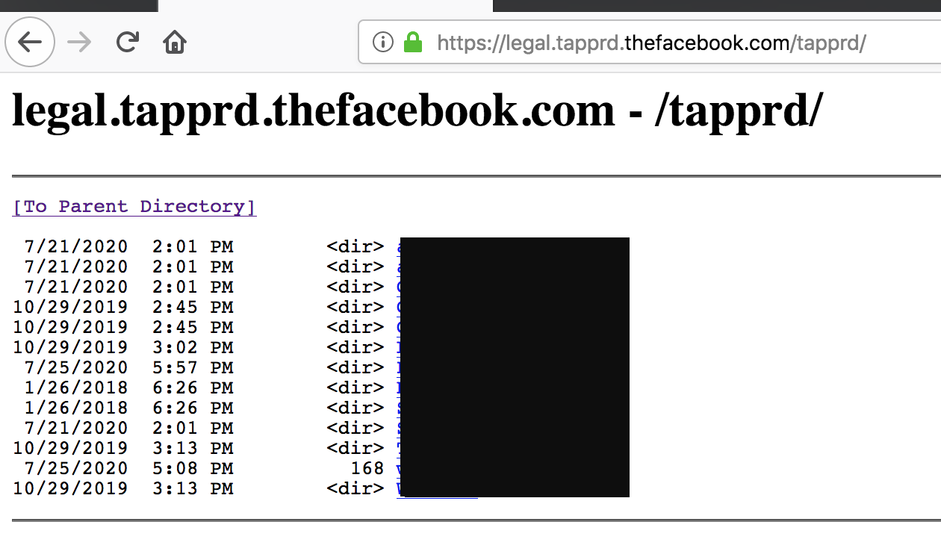Viewport: 941px width, 560px height.
Task: Open the entry dated 7/25/2020 5:57 PM
Action: pos(399,367)
